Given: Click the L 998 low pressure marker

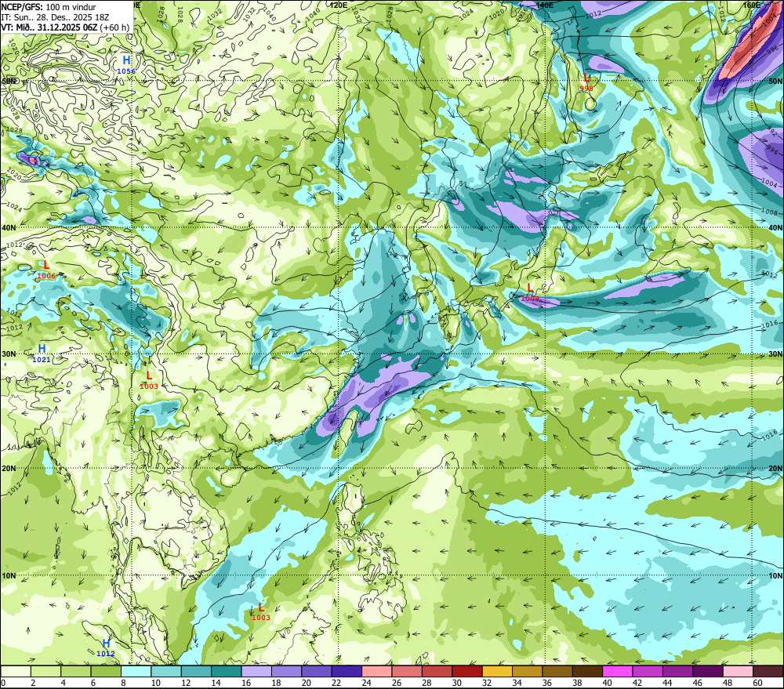Looking at the screenshot, I should coord(586,82).
